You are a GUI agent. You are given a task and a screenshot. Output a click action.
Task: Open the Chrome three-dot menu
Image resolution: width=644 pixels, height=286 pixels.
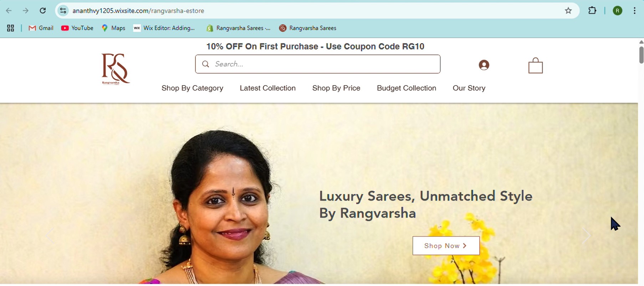coord(635,11)
